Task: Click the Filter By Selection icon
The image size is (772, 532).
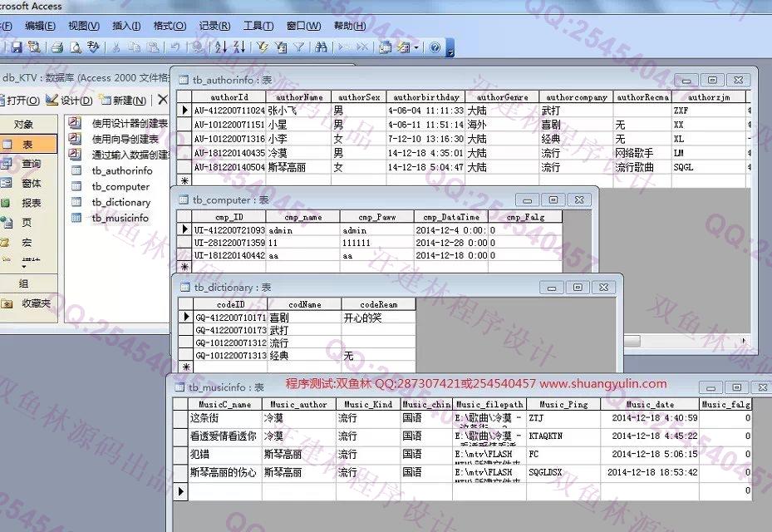Action: 263,47
